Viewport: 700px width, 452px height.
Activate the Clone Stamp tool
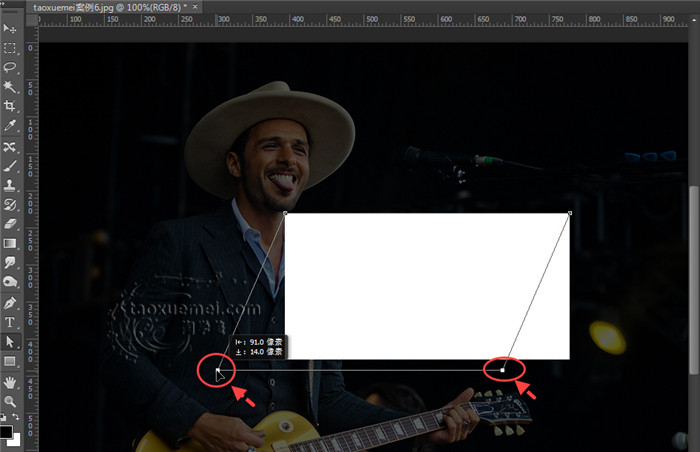click(x=10, y=185)
